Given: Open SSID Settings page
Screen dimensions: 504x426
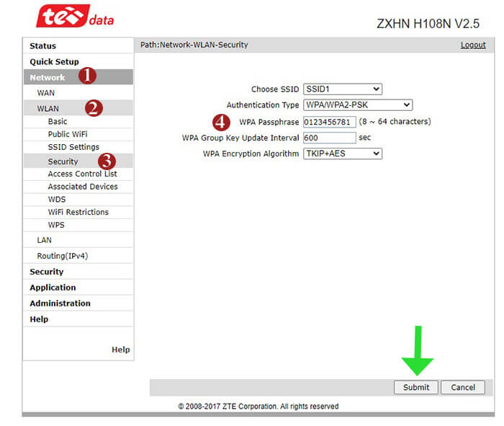Looking at the screenshot, I should [x=73, y=147].
